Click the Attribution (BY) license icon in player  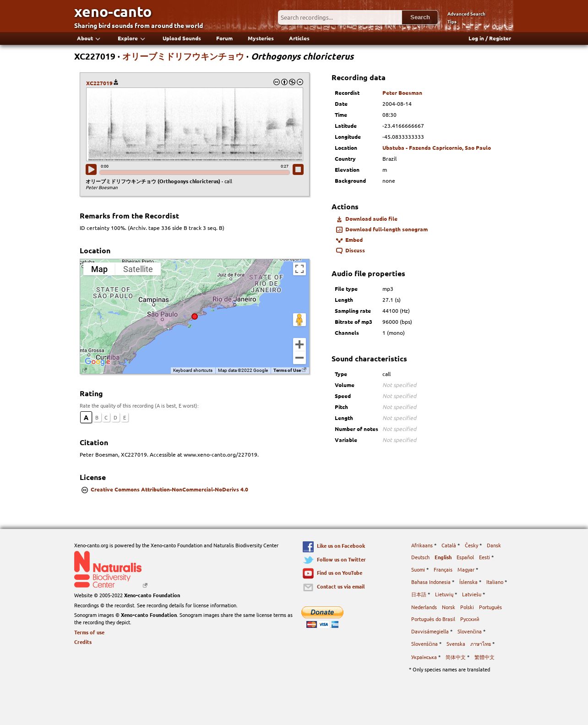(284, 82)
